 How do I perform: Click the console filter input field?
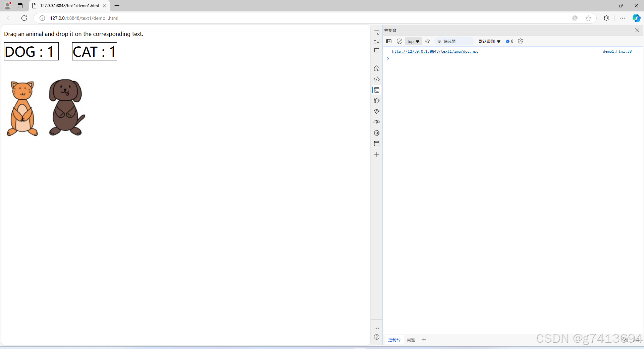455,41
